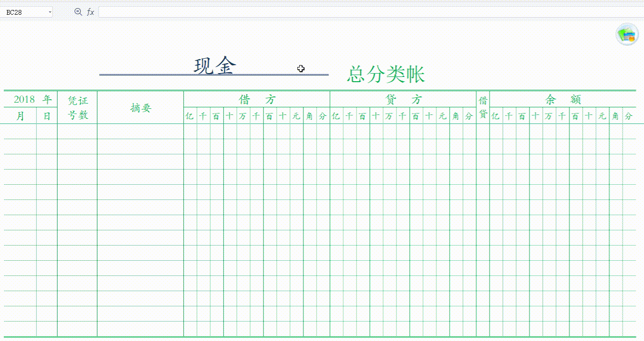Click the circular ledger app logo top right
Image resolution: width=644 pixels, height=341 pixels.
627,34
